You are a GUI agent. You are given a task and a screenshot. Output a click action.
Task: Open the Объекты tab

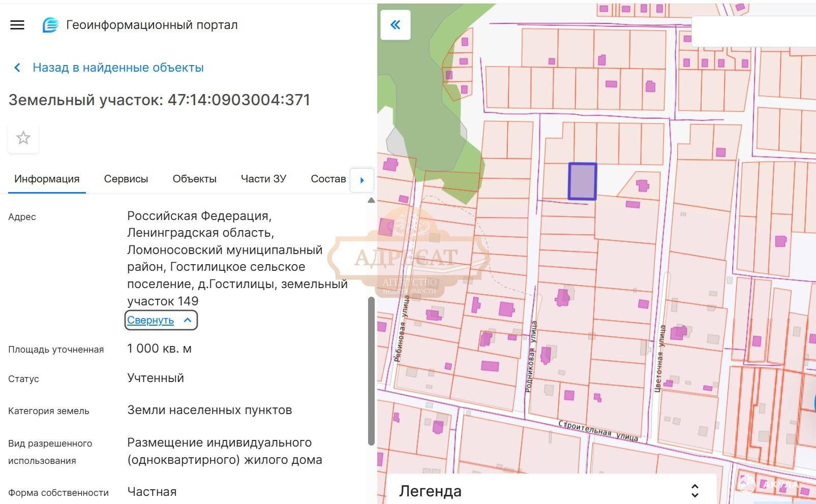coord(194,179)
